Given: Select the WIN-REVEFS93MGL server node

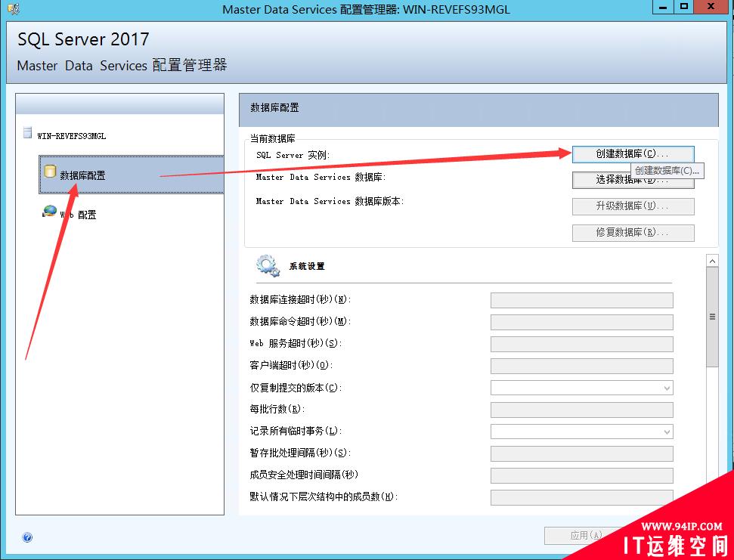Looking at the screenshot, I should pyautogui.click(x=72, y=136).
